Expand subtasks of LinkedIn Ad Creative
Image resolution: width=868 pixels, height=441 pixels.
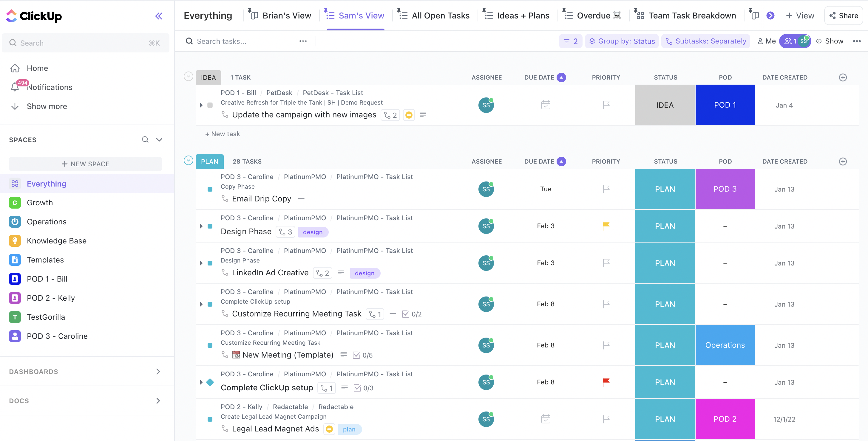[x=201, y=263]
